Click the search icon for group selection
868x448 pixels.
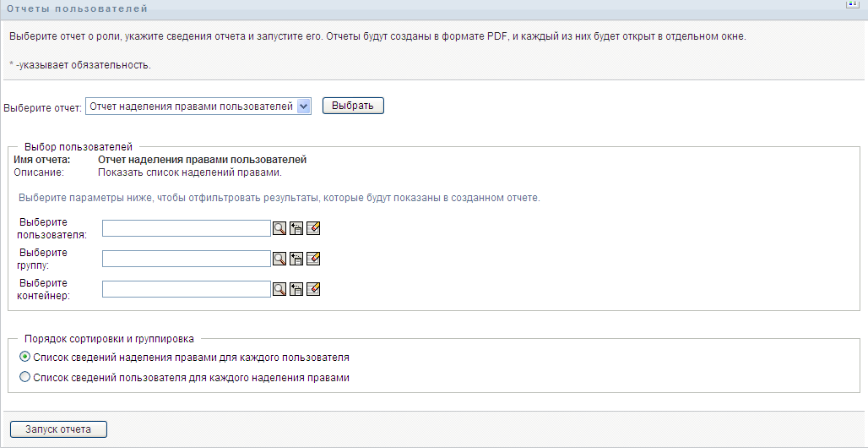click(279, 259)
